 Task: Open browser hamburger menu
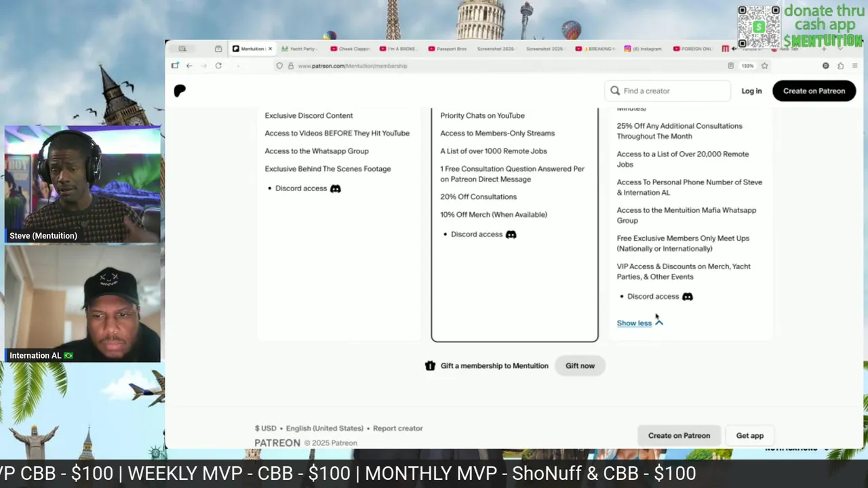[x=854, y=66]
